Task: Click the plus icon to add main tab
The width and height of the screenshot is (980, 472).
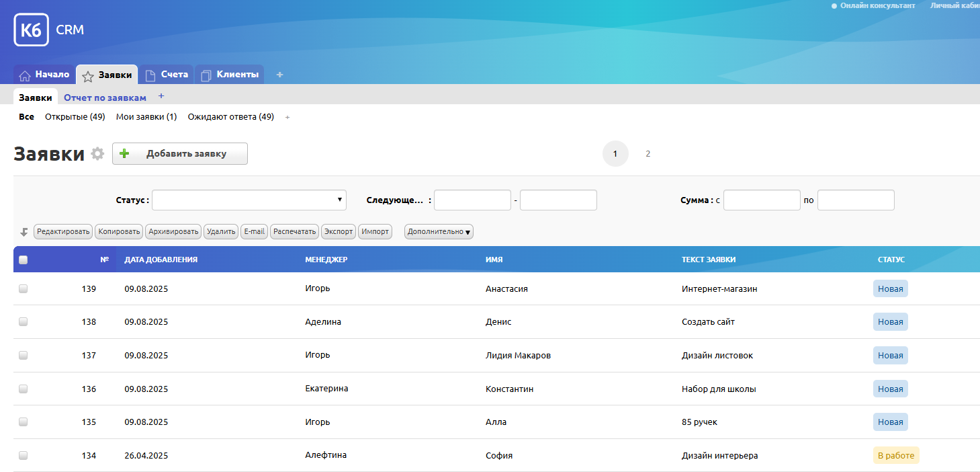Action: (x=279, y=75)
